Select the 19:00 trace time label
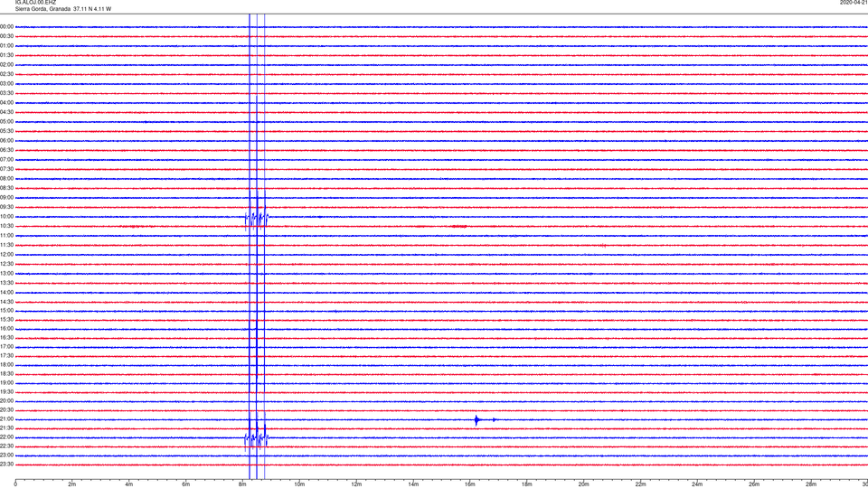The width and height of the screenshot is (868, 488). pyautogui.click(x=6, y=383)
